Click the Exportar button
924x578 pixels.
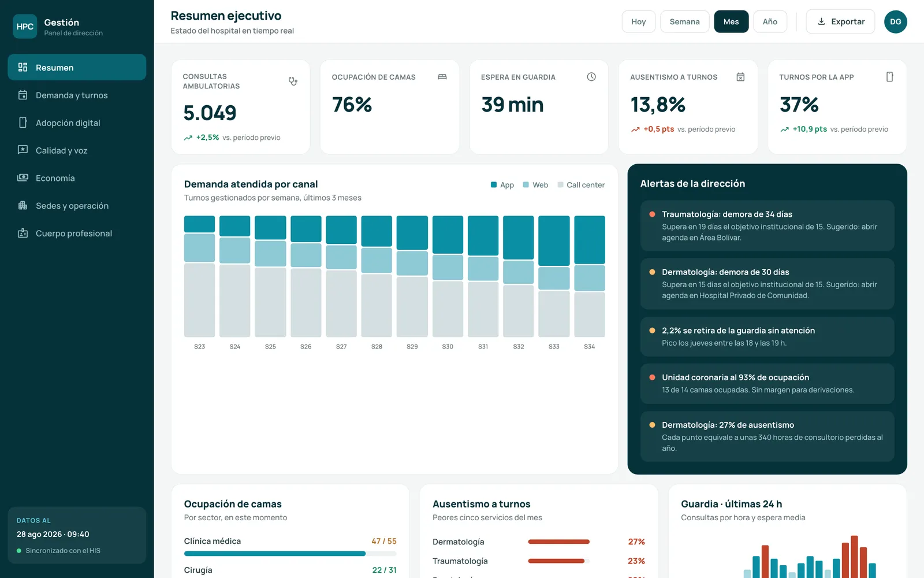click(x=840, y=21)
